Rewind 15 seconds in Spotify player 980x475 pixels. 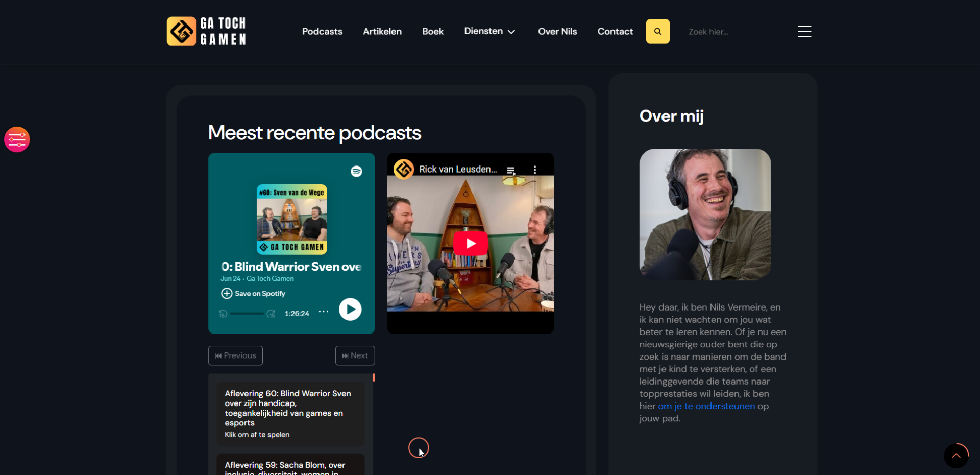pos(223,314)
